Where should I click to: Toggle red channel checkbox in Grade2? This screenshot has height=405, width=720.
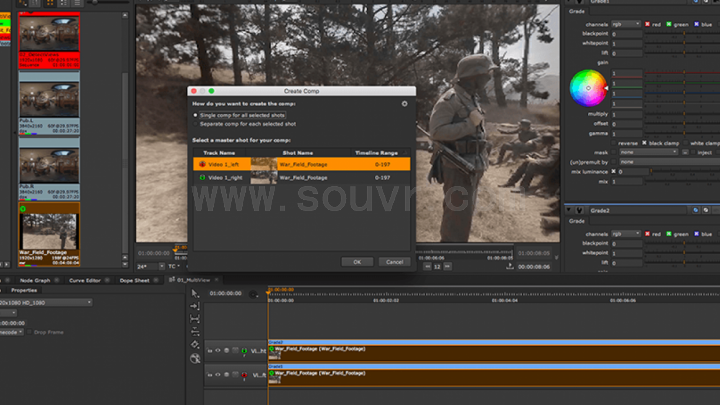click(x=647, y=234)
